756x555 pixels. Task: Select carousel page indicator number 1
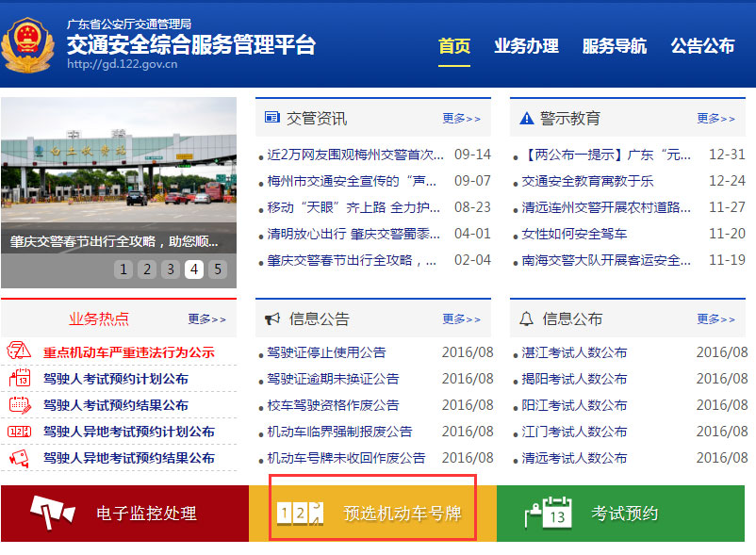123,269
